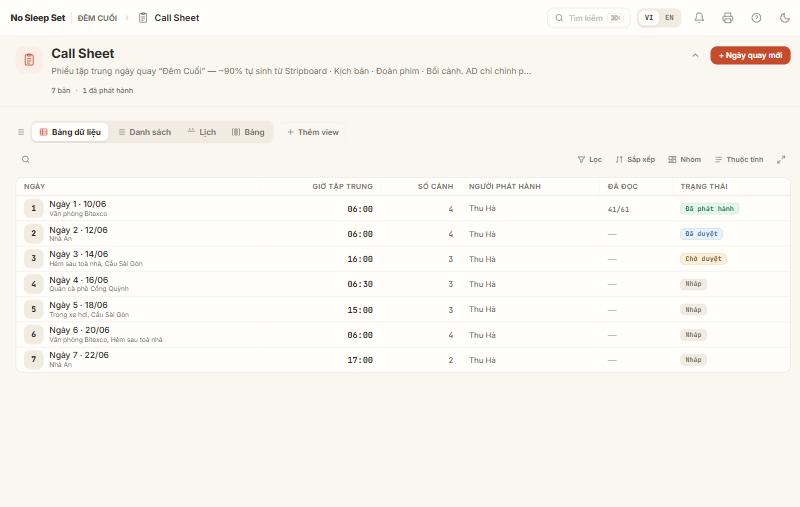Focus the Tìm kiếm search field
Screen dimensions: 800x507
pos(588,18)
